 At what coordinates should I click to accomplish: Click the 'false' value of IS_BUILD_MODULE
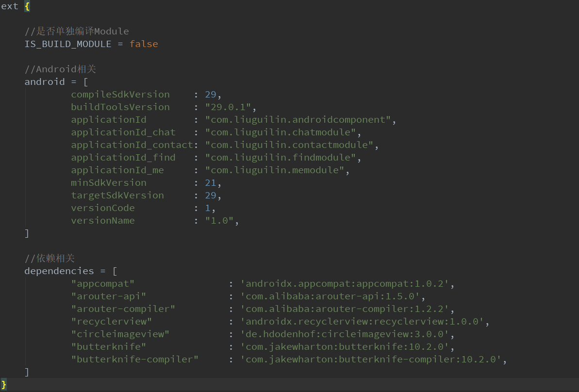point(144,44)
